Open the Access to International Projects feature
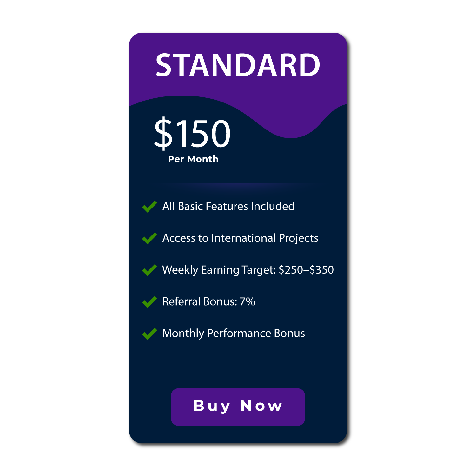Image resolution: width=476 pixels, height=476 pixels. point(240,238)
